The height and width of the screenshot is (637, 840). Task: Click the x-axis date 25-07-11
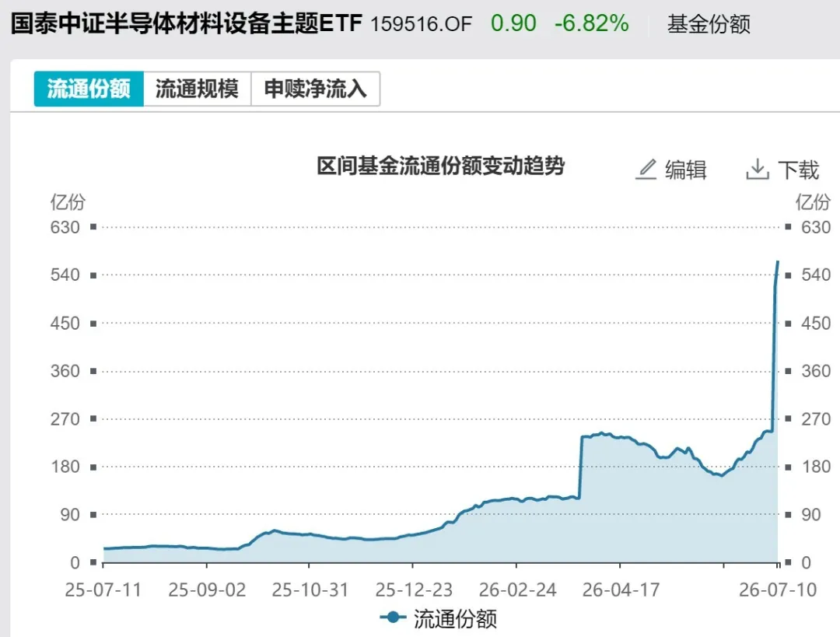click(x=103, y=590)
